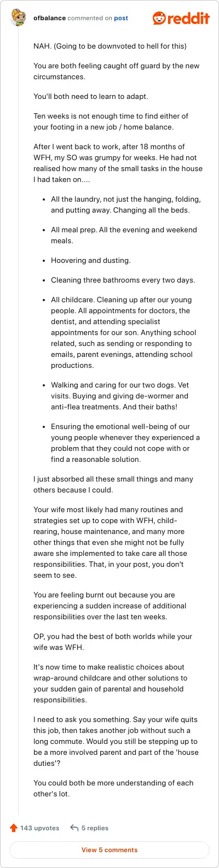Click the final "You could both be more understanding" paragraph
The width and height of the screenshot is (219, 868).
113,788
